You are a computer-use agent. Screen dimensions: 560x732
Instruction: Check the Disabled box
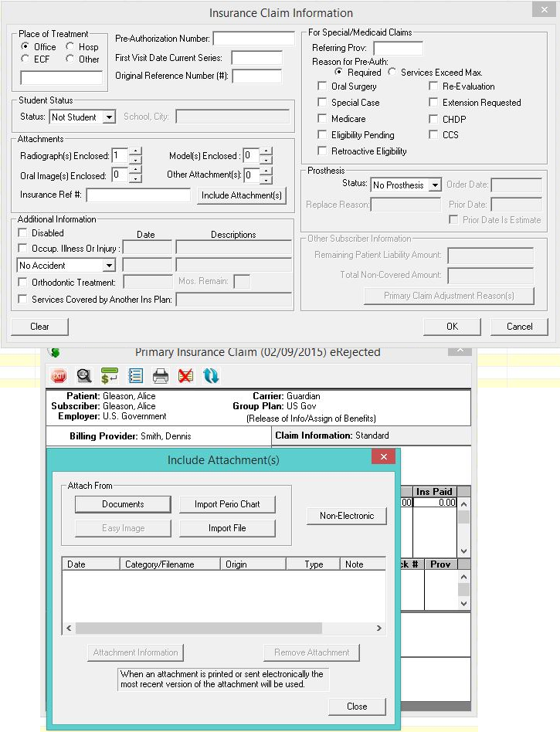click(x=22, y=232)
